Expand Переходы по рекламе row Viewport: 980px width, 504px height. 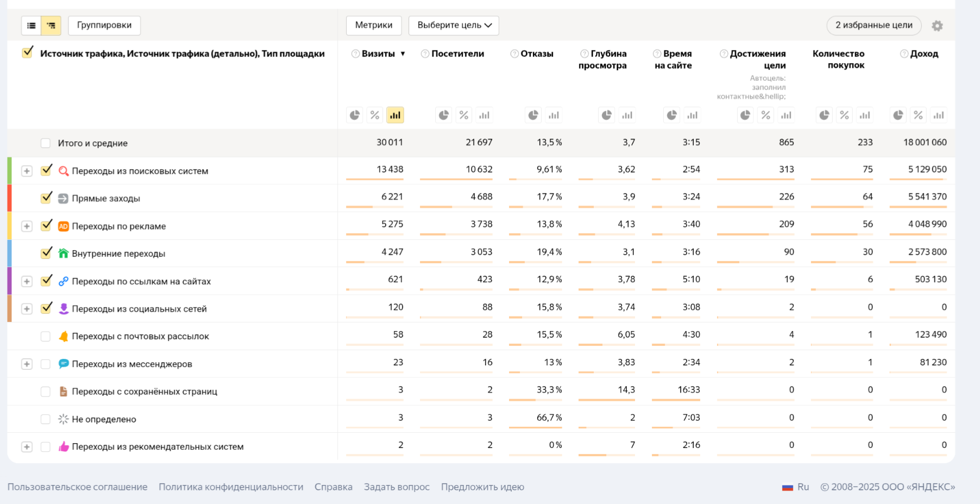27,226
